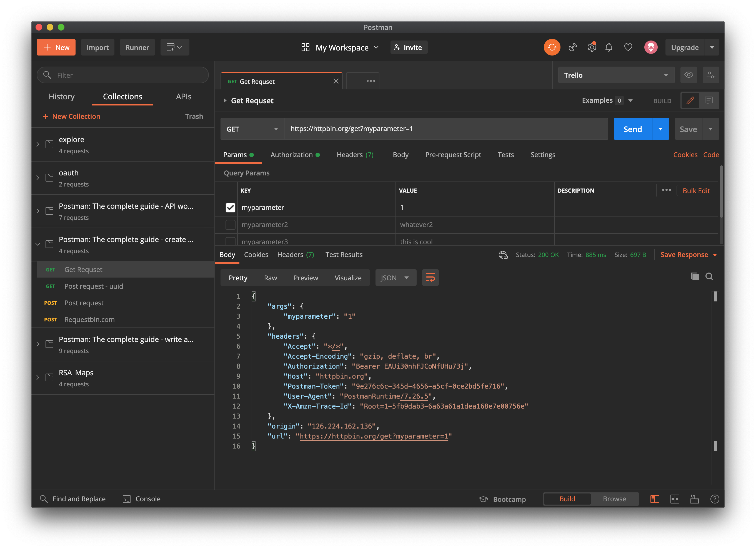Click the Invite button
This screenshot has height=549, width=756.
(409, 47)
